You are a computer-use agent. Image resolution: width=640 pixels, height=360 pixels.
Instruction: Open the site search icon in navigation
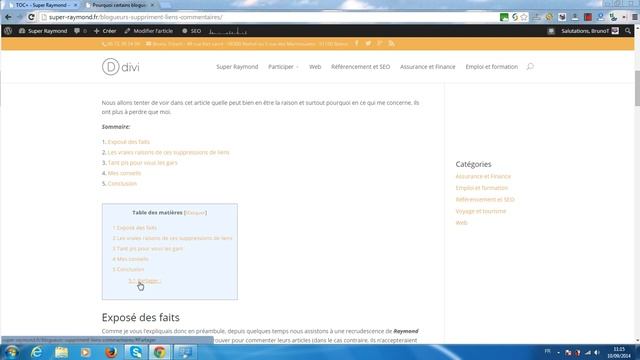coord(530,67)
